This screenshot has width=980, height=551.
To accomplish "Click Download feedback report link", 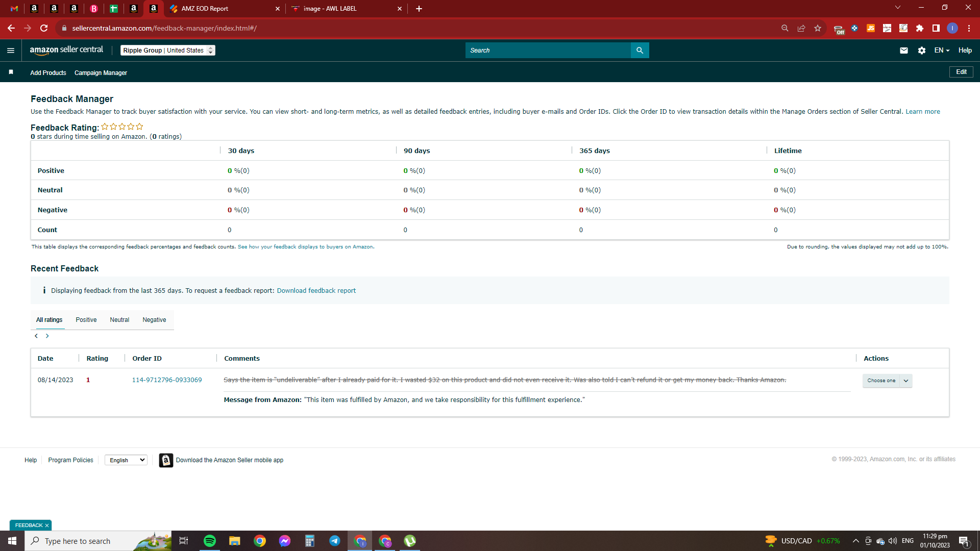I will (316, 291).
